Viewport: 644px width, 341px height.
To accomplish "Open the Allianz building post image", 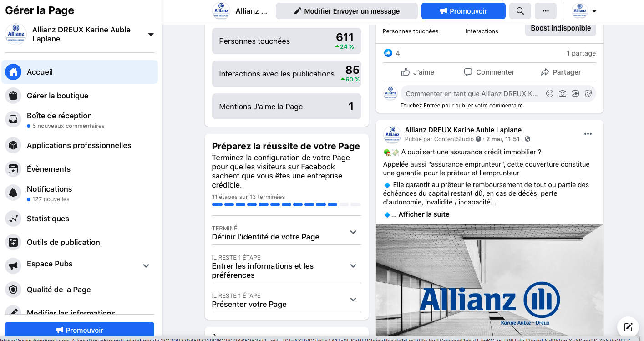I will 490,280.
